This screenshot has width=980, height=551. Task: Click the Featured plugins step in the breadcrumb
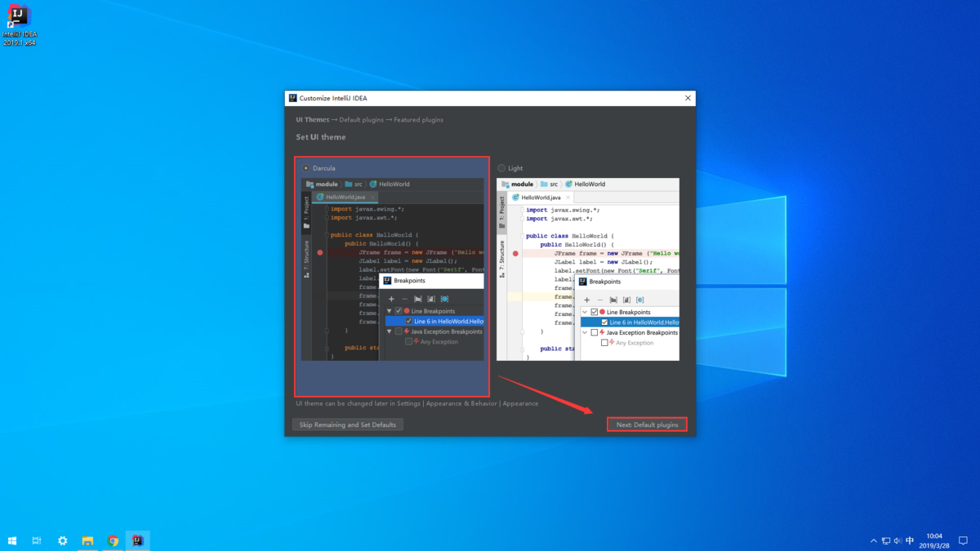point(418,120)
